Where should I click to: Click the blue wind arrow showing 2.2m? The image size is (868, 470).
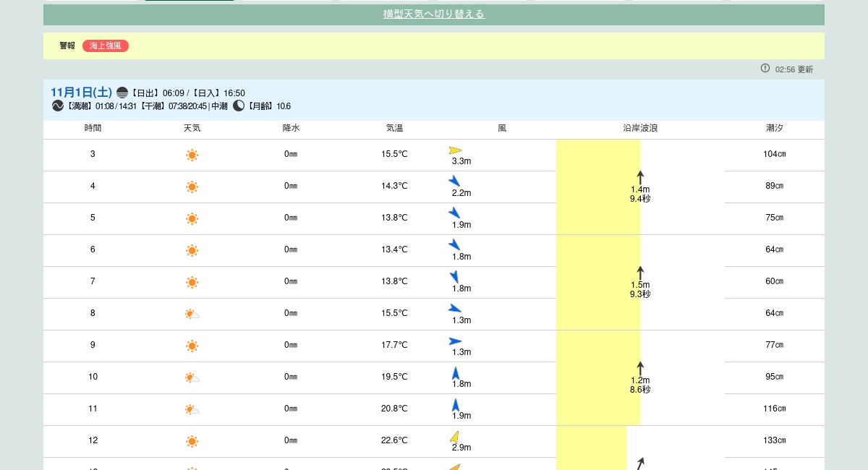[x=453, y=181]
